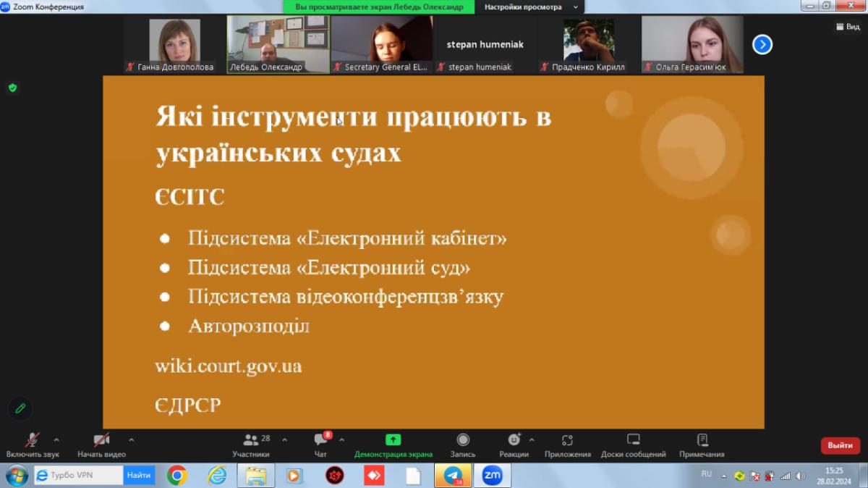Click the green encryption shield icon
The image size is (868, 488).
coord(12,88)
